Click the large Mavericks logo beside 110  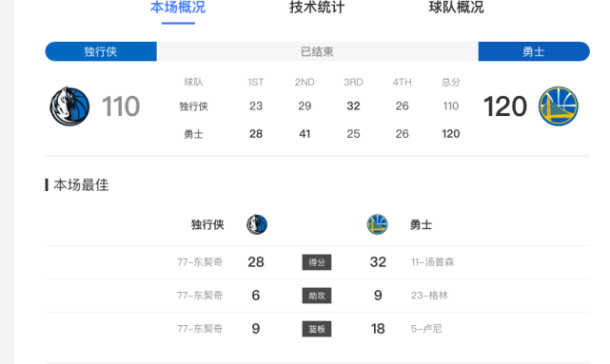point(69,106)
